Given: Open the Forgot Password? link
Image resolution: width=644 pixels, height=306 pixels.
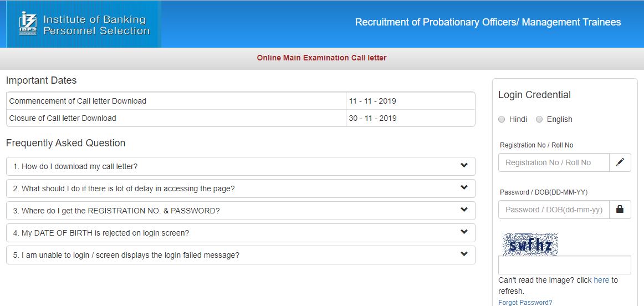Looking at the screenshot, I should tap(525, 302).
